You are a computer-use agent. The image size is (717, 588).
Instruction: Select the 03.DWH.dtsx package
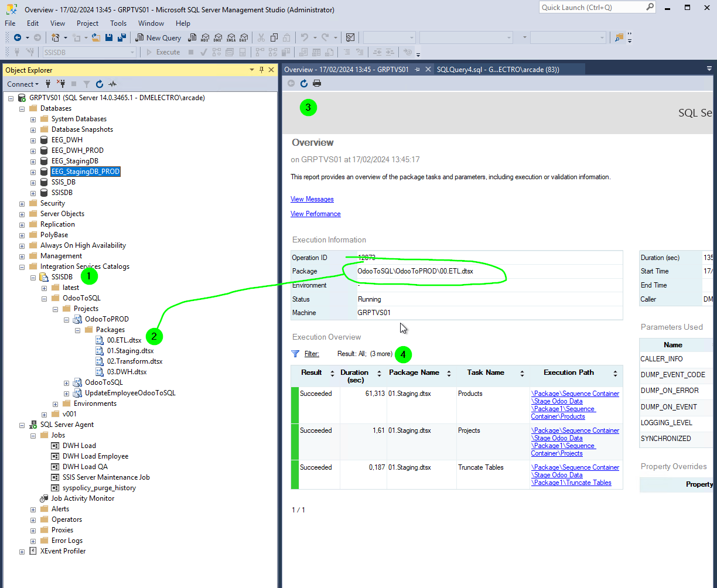pos(127,372)
